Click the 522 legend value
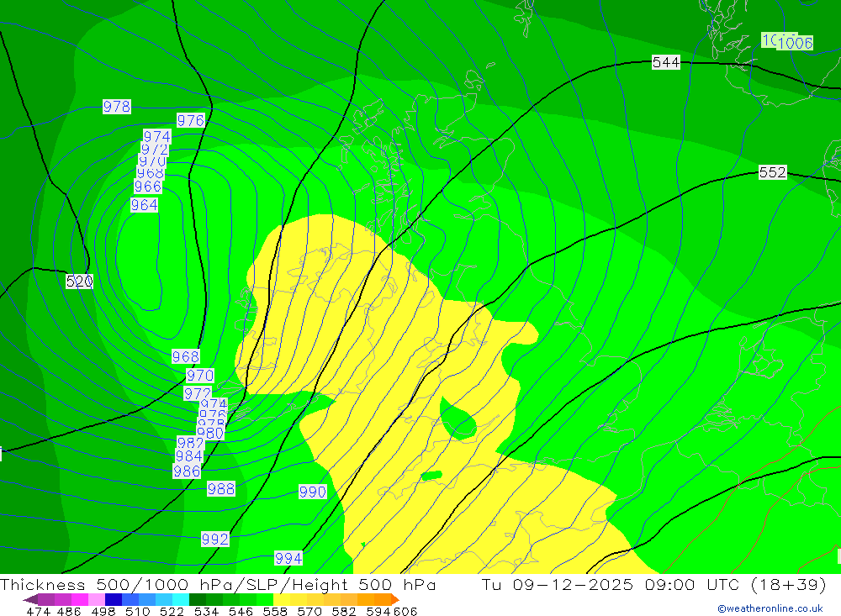 click(172, 611)
